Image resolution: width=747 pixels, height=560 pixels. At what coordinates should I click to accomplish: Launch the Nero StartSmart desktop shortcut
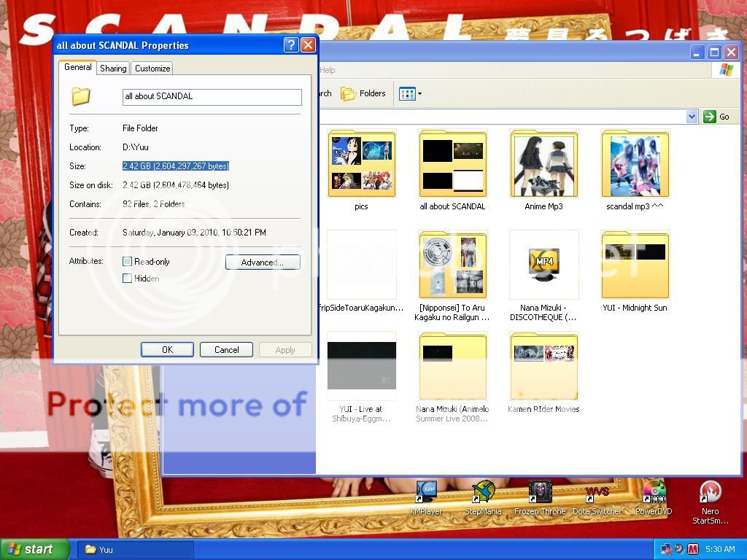(x=711, y=492)
